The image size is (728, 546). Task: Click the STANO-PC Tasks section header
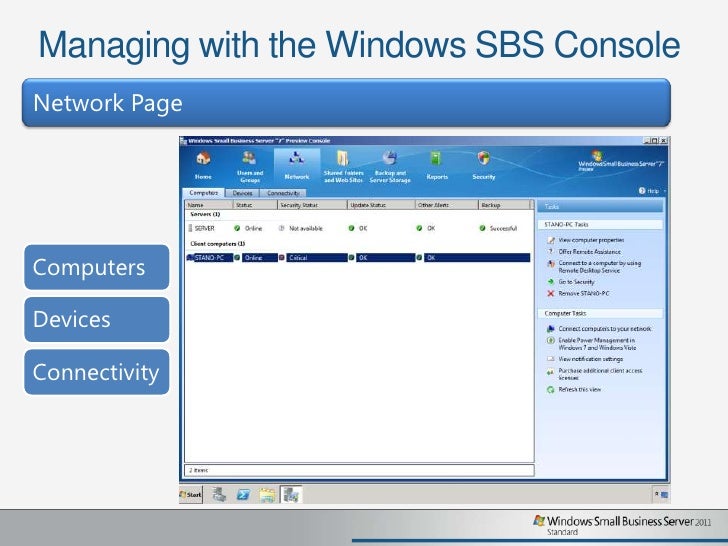(x=600, y=224)
